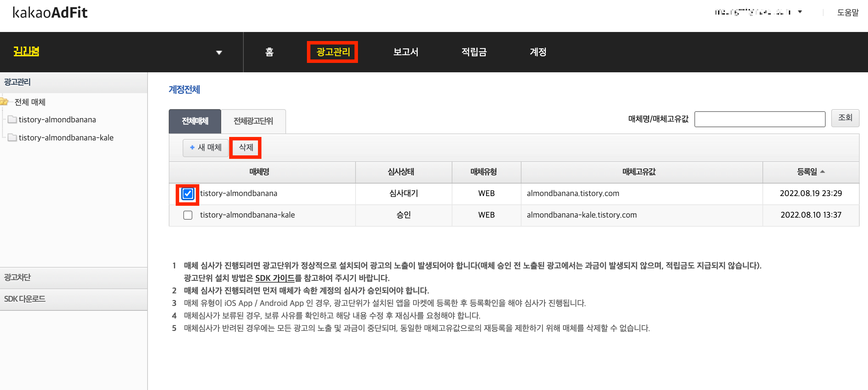
Task: Click the 매체명/매체고유값 search field
Action: tap(759, 119)
